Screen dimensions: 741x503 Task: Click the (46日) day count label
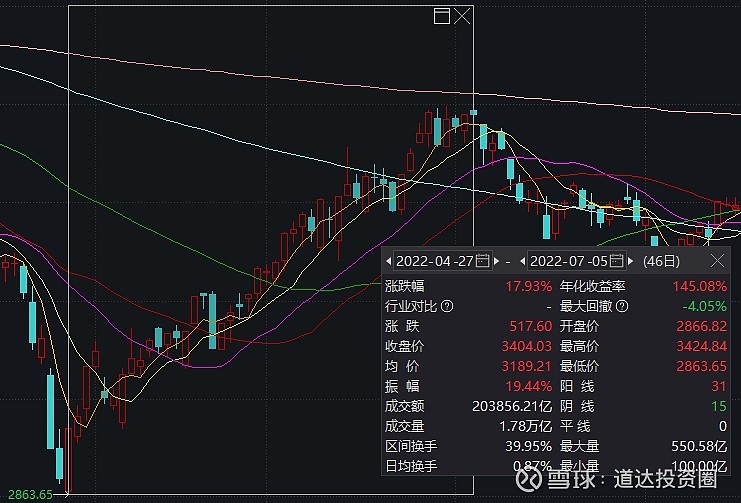click(x=661, y=261)
